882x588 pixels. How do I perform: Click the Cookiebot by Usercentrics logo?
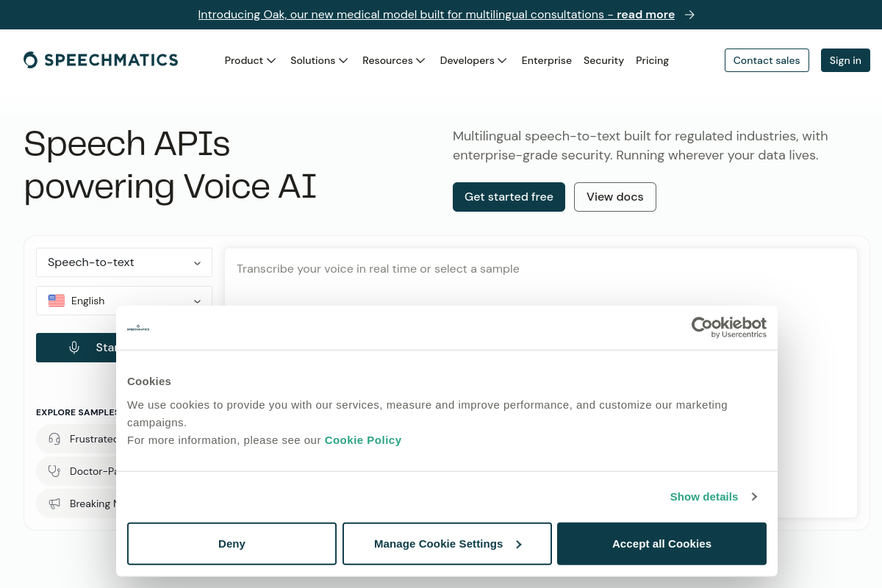coord(729,327)
